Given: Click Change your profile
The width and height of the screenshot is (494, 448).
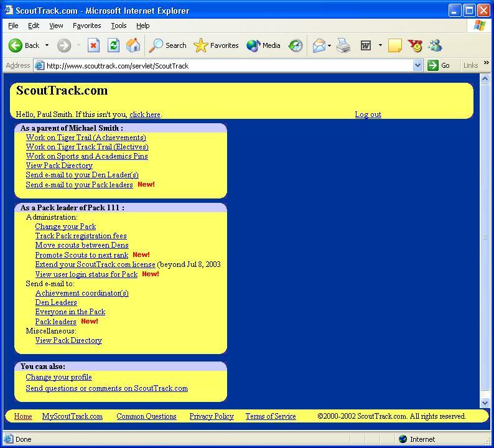Looking at the screenshot, I should (59, 377).
